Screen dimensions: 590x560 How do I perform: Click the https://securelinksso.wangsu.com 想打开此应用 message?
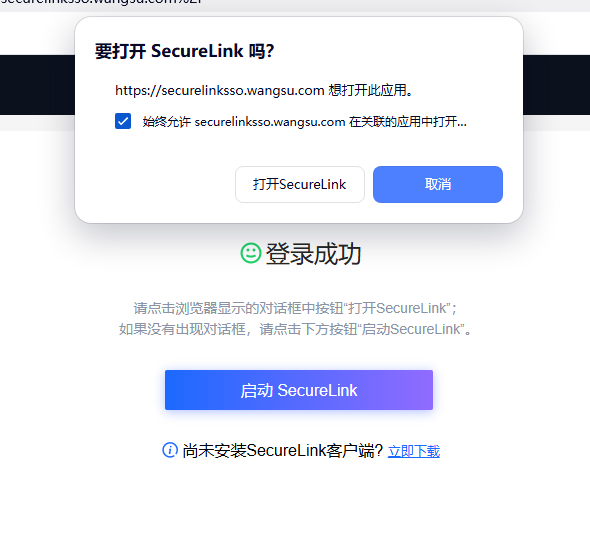264,90
